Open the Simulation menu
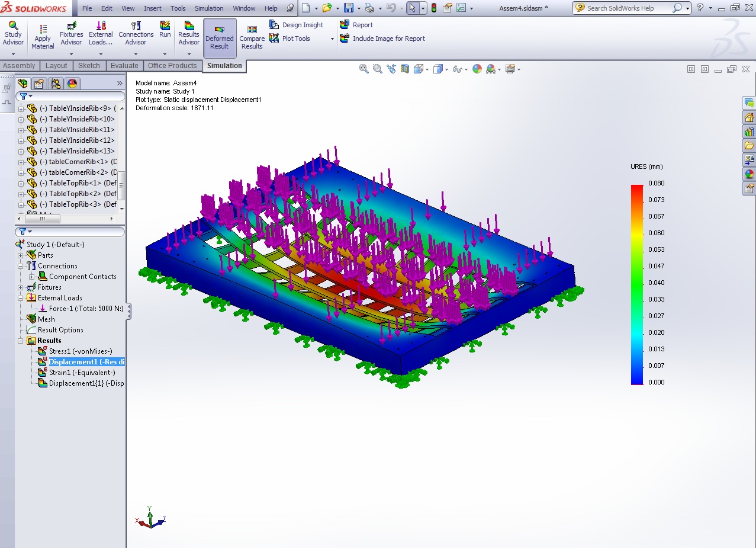 tap(209, 8)
